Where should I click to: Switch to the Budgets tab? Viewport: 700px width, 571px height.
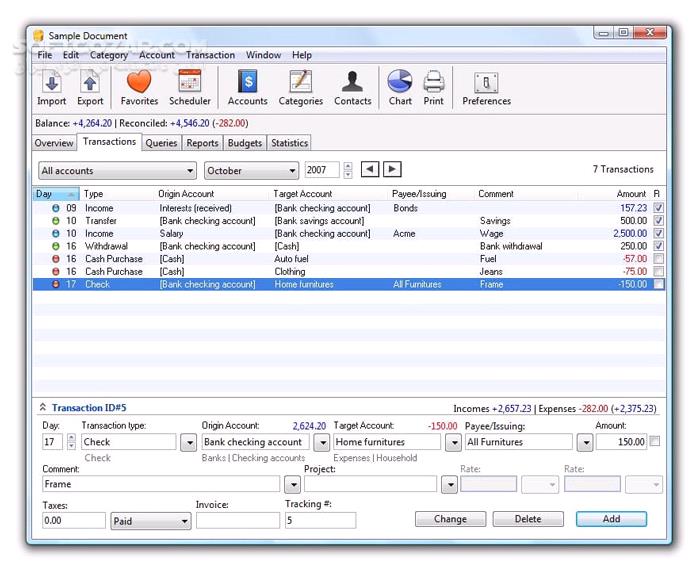[x=245, y=143]
